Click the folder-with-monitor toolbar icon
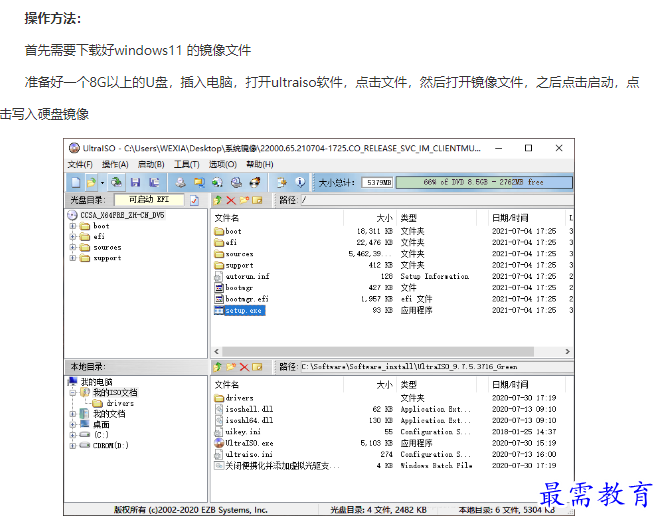Viewport: 661px width, 526px height. [x=199, y=182]
